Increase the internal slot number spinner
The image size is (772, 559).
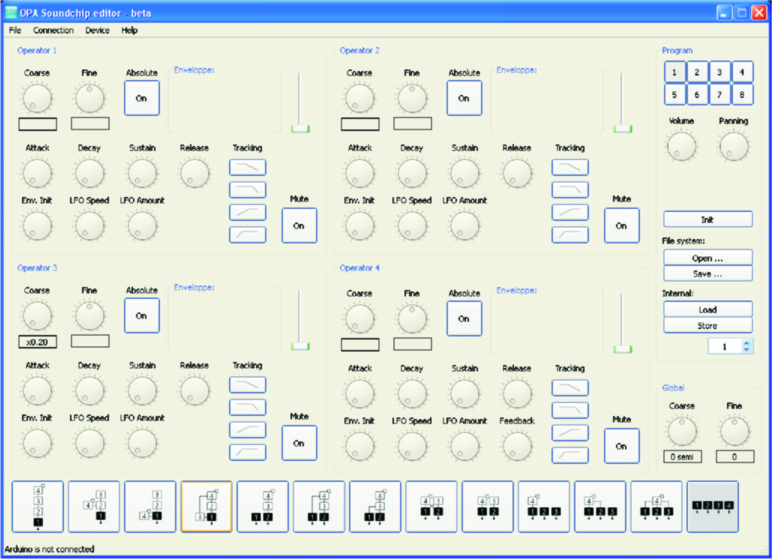pos(745,342)
